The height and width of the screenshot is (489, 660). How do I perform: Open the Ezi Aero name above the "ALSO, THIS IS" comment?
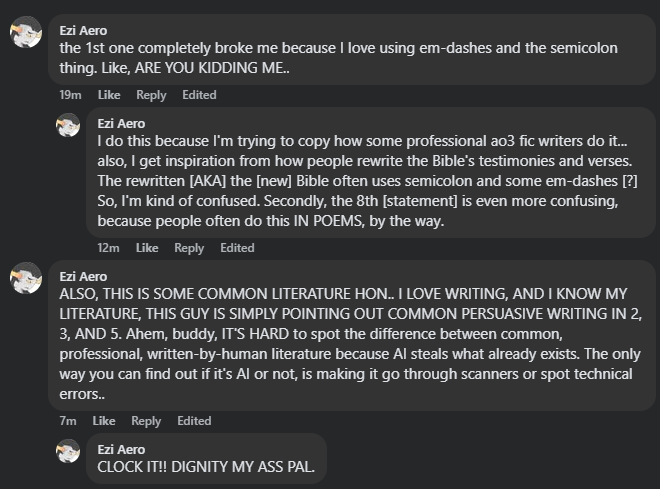pyautogui.click(x=83, y=276)
